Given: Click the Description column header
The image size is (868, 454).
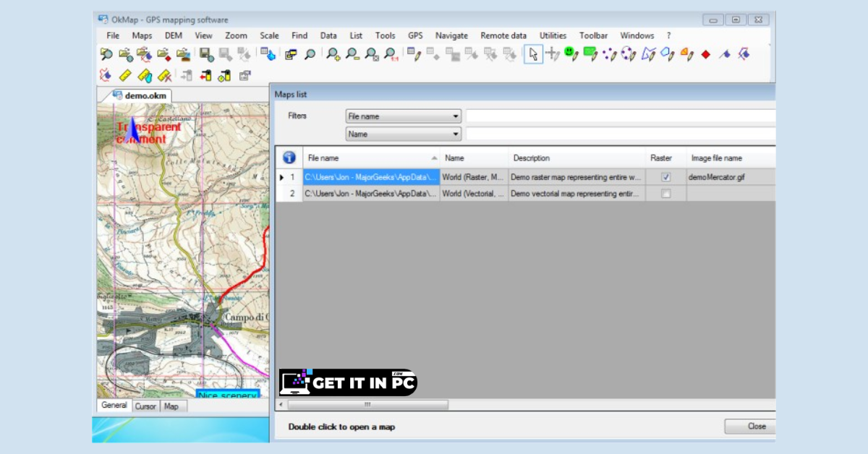Looking at the screenshot, I should tap(576, 158).
